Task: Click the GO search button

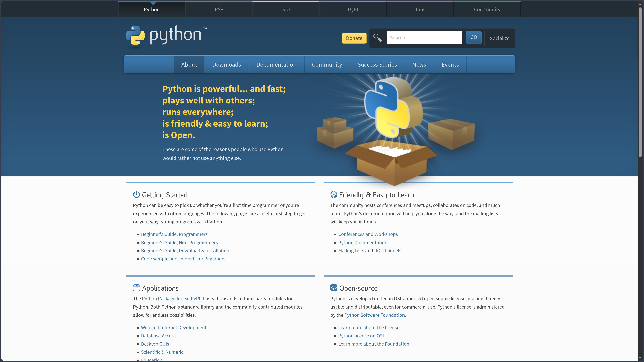Action: (x=473, y=37)
